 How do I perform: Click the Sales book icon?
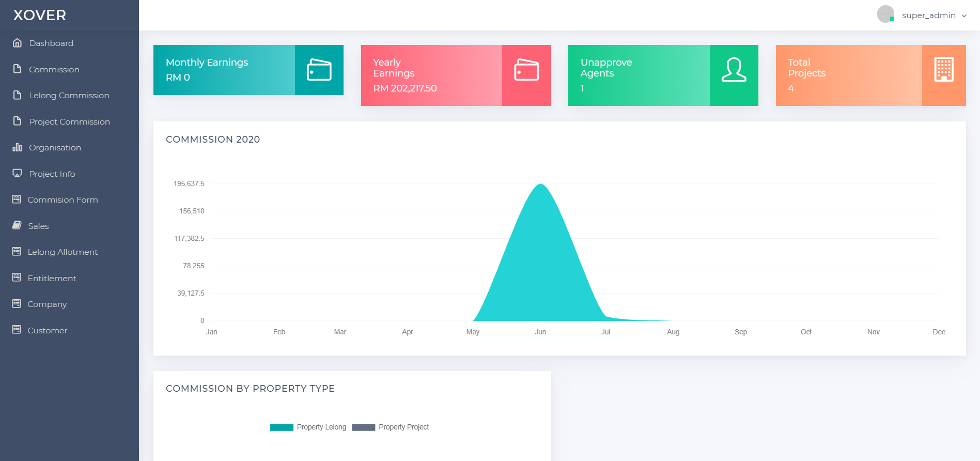pyautogui.click(x=17, y=225)
